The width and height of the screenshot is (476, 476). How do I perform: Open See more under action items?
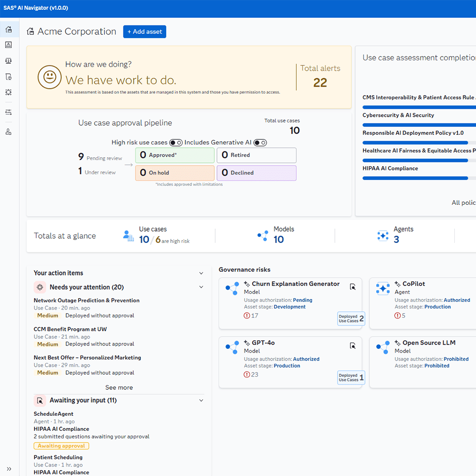119,387
